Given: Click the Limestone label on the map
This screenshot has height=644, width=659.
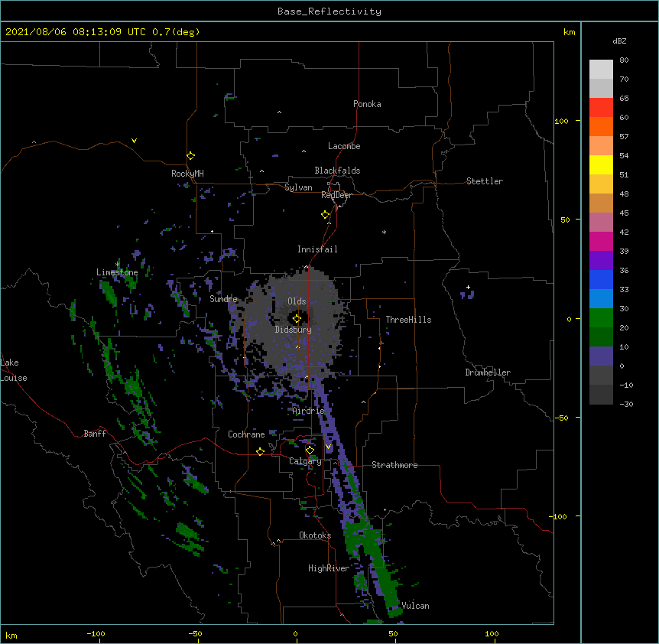Looking at the screenshot, I should tap(117, 272).
